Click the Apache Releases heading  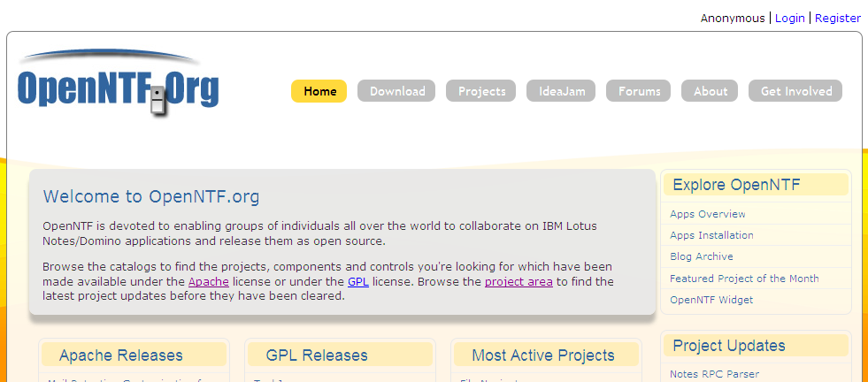[x=120, y=355]
